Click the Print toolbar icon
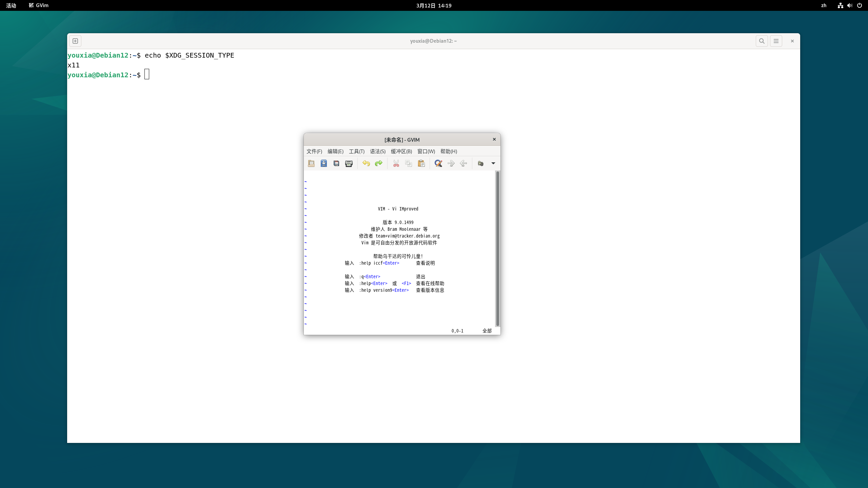 tap(349, 163)
